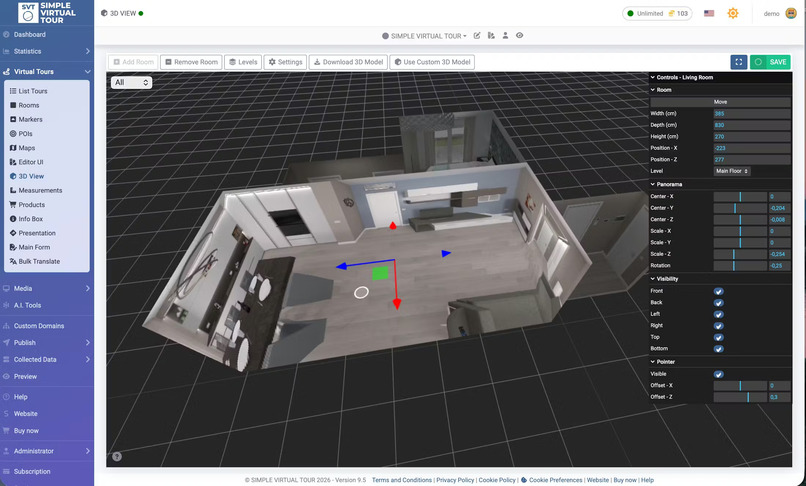Adjust the Center - X slider

click(740, 196)
